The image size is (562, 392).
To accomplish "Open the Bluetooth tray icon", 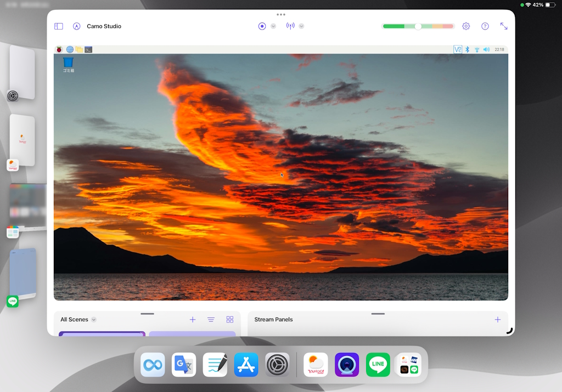I will [468, 49].
